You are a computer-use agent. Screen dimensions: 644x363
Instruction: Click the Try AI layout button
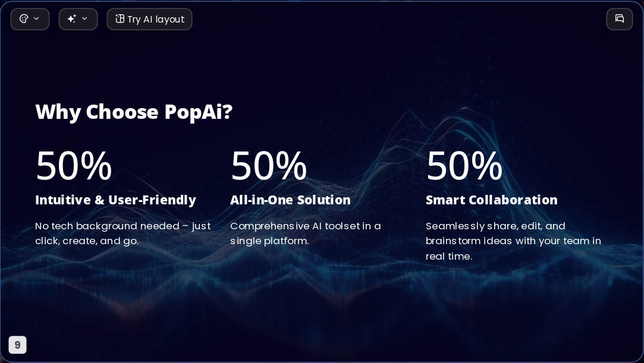click(x=149, y=19)
